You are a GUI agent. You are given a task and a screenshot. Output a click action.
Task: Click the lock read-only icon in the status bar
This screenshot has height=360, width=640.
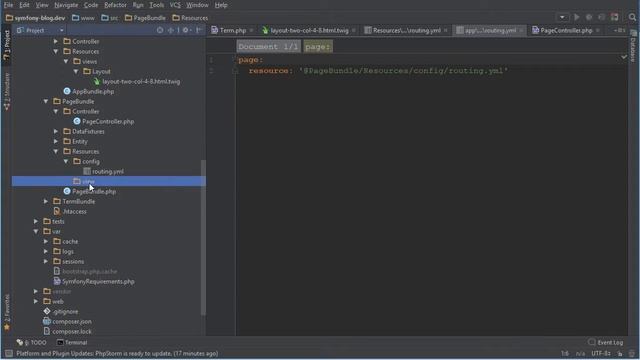point(620,353)
